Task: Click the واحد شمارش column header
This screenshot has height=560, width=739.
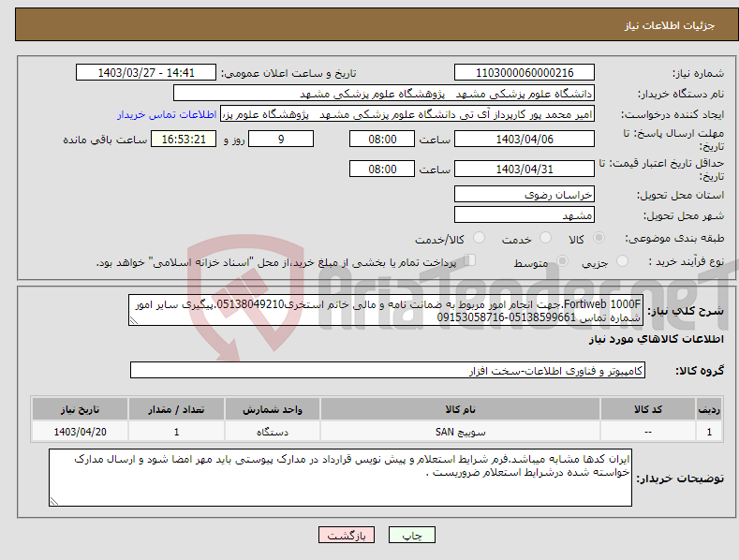Action: pos(272,409)
